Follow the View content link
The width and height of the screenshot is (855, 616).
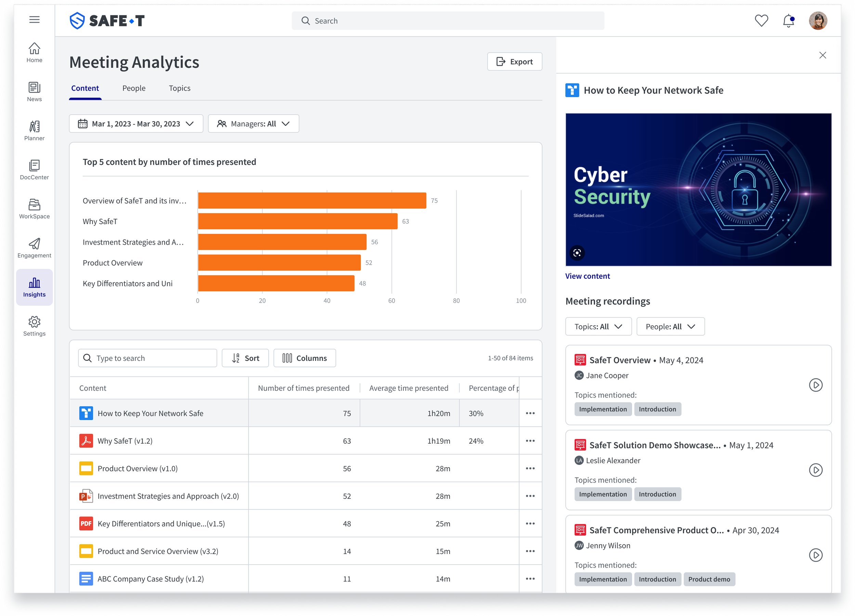pyautogui.click(x=587, y=276)
